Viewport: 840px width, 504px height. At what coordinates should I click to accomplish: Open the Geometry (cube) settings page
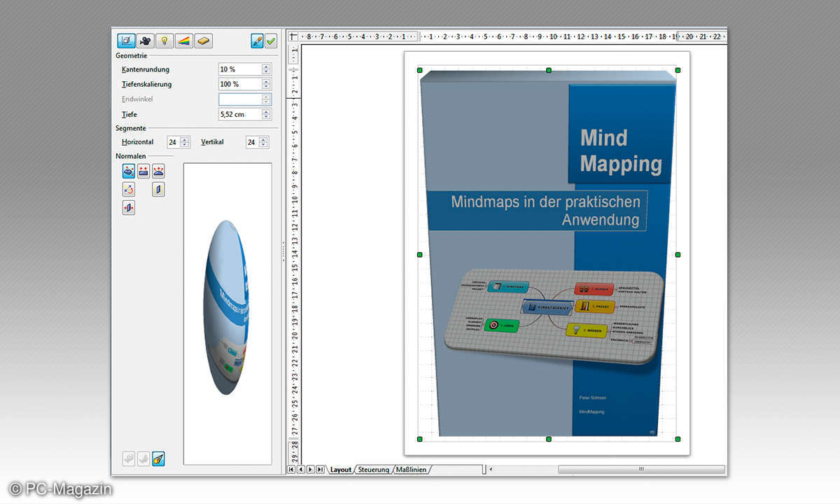click(x=127, y=41)
